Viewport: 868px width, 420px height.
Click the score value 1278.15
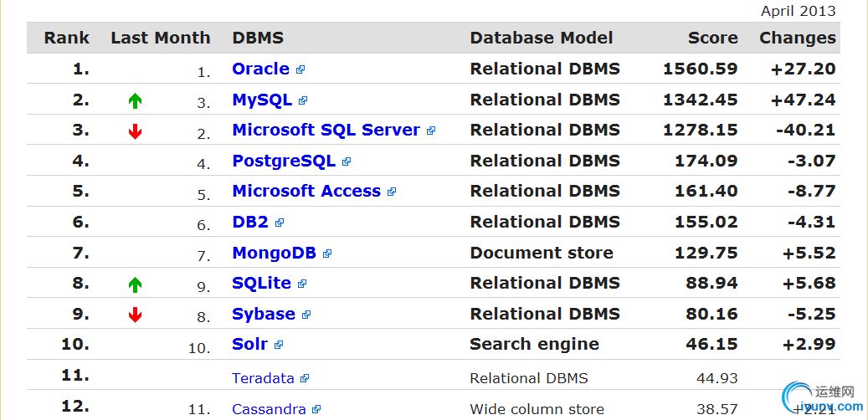point(701,130)
